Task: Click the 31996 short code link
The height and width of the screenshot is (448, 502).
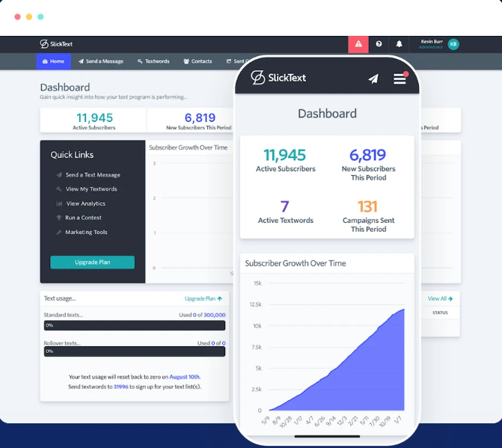Action: click(120, 387)
